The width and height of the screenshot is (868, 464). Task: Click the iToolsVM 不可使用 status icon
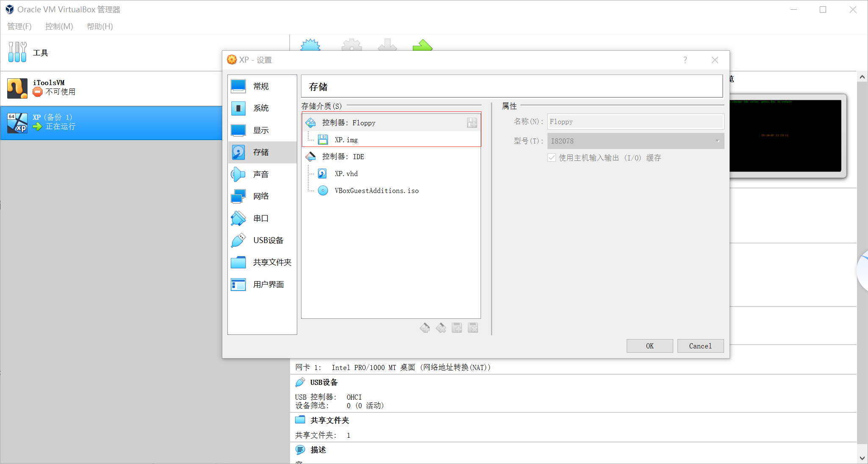[x=38, y=92]
